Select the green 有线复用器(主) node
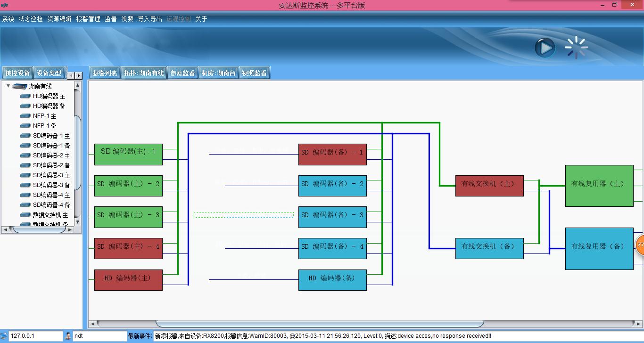This screenshot has width=644, height=343. coord(599,186)
